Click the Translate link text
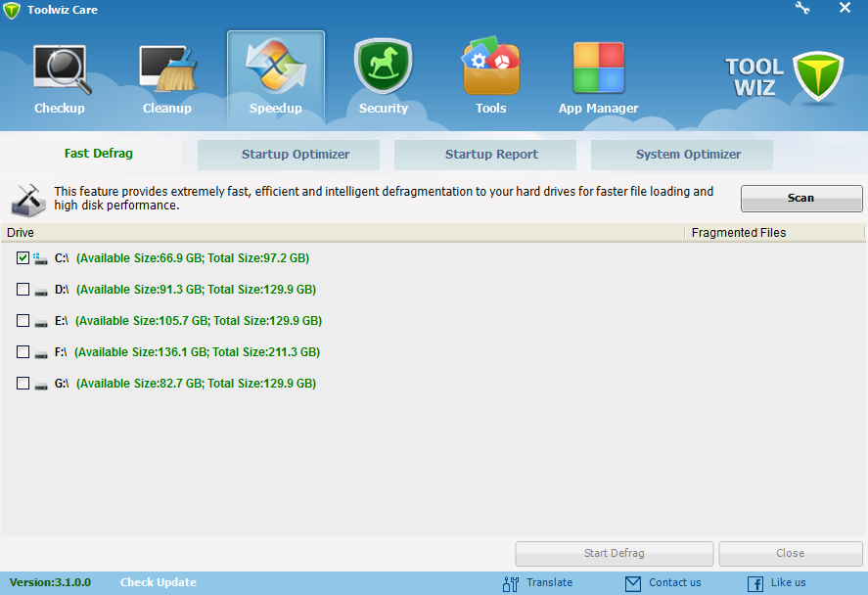868x595 pixels. [x=549, y=582]
